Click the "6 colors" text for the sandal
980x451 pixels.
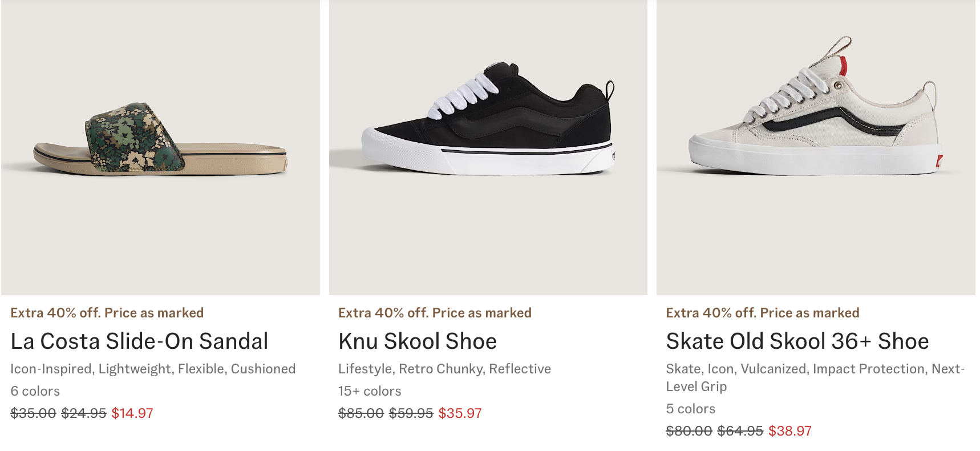tap(35, 391)
